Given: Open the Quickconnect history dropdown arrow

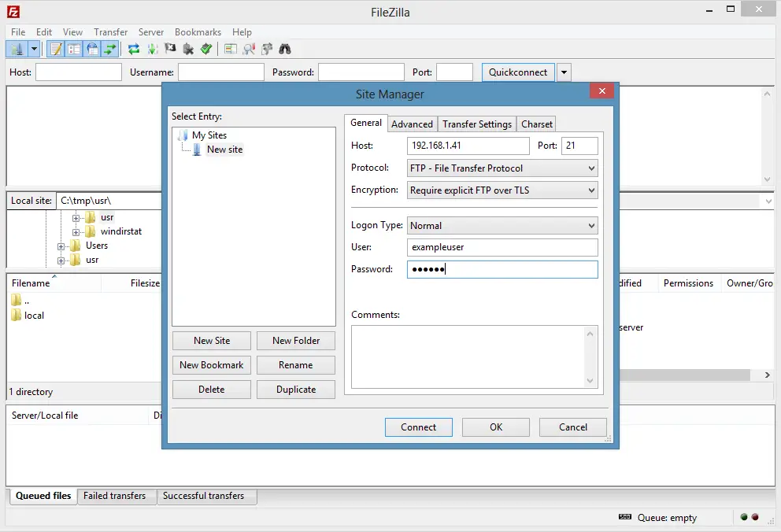Looking at the screenshot, I should tap(564, 72).
